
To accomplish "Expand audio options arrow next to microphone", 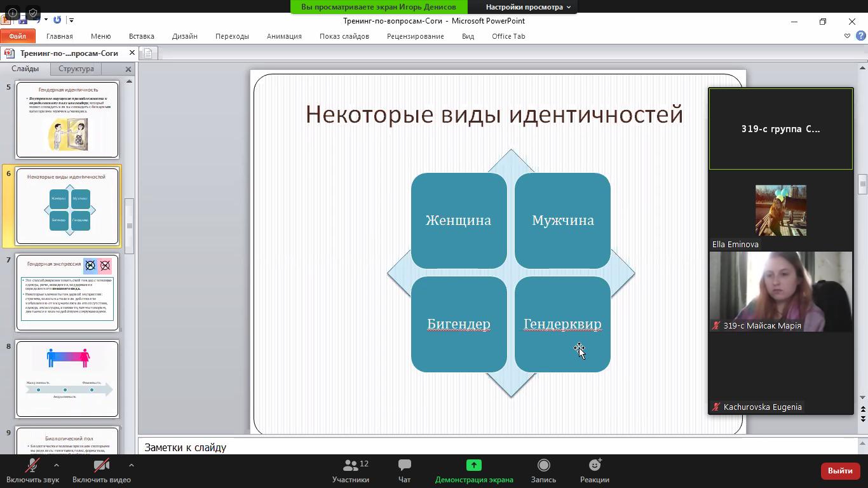I will pos(57,465).
